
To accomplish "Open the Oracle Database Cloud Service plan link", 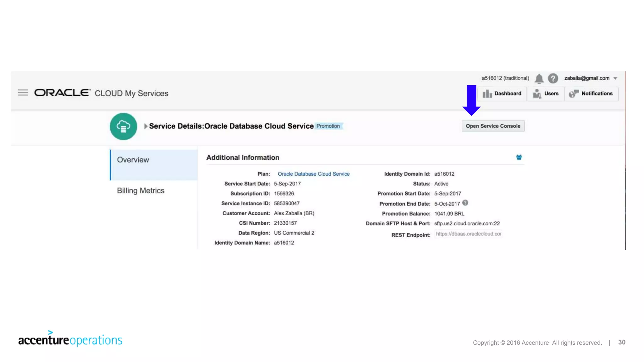I will pos(314,174).
